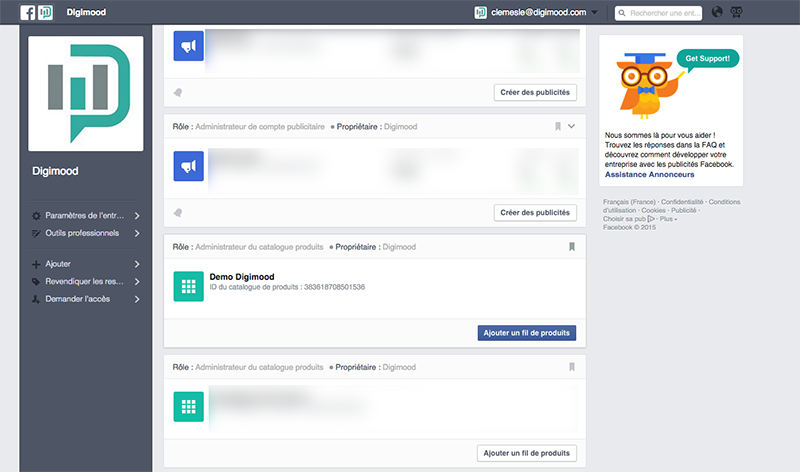
Task: Click the plus icon next to Ajouter
Action: pos(36,264)
